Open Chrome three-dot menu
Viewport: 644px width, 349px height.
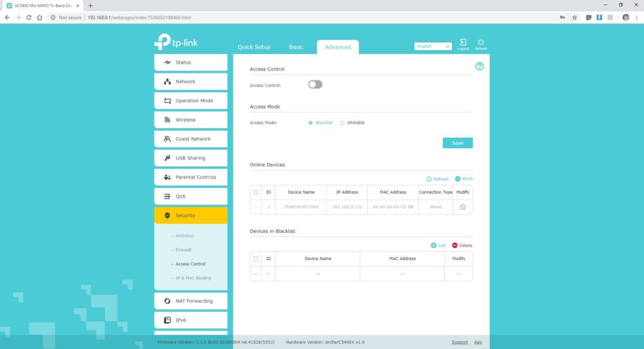[637, 17]
